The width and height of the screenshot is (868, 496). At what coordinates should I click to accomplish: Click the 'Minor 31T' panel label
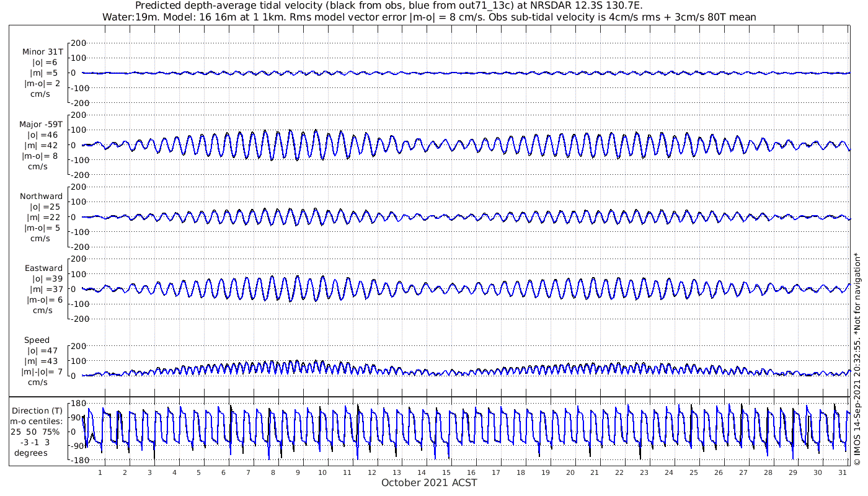[42, 52]
